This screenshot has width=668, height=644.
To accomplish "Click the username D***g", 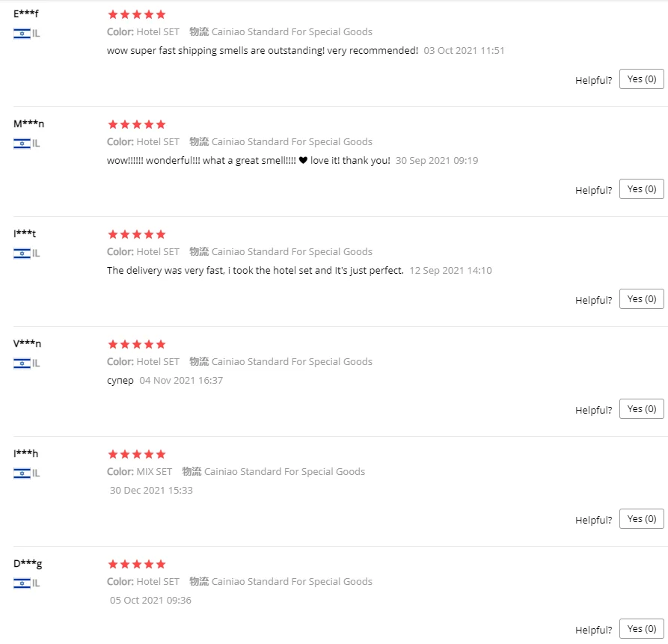I will (28, 564).
